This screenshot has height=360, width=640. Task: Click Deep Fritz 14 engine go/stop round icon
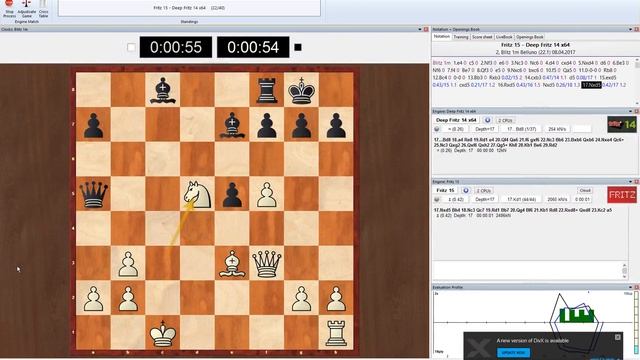click(x=487, y=120)
